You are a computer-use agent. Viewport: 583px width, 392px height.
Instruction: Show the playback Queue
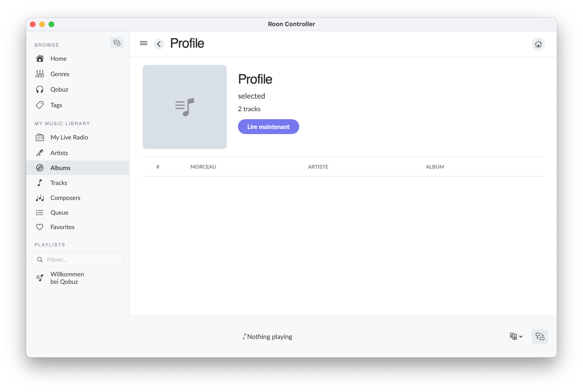[x=59, y=213]
